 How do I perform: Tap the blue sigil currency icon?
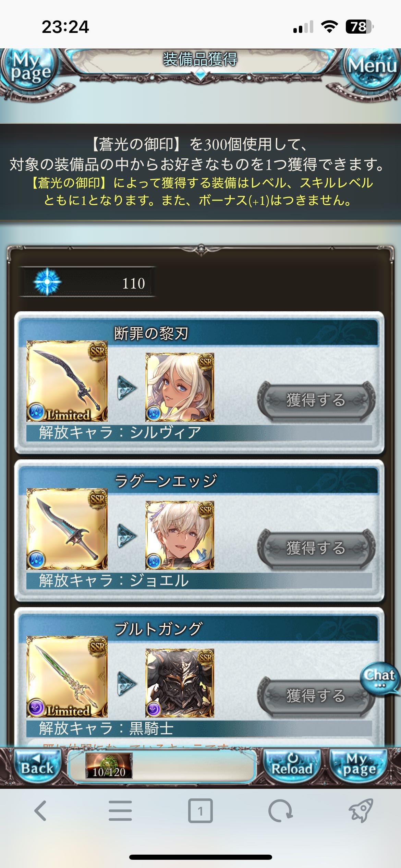click(x=47, y=282)
